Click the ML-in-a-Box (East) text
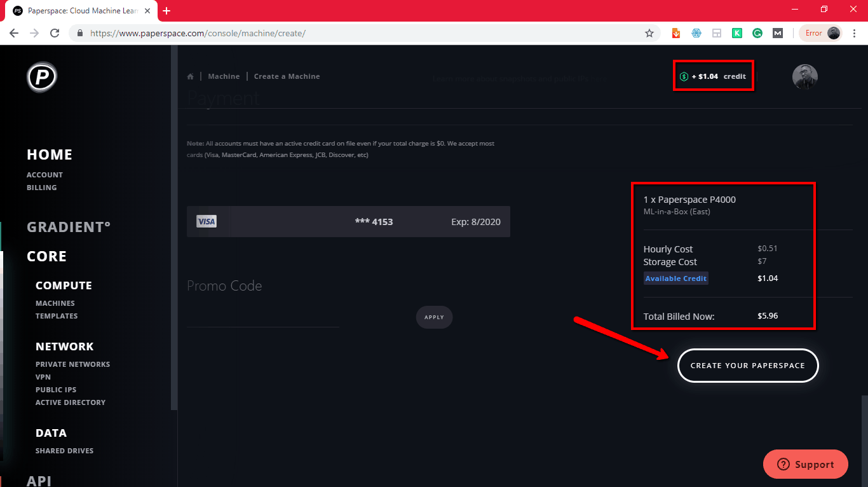This screenshot has width=868, height=487. [x=677, y=212]
